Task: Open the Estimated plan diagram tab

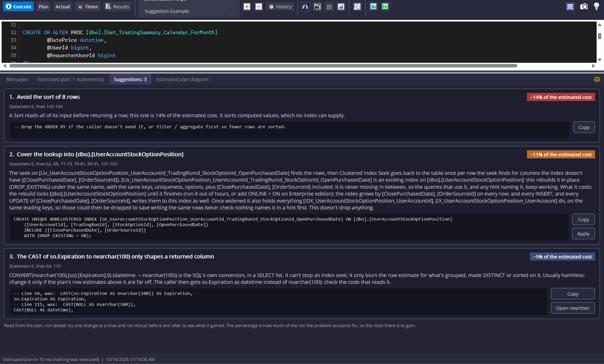Action: [x=182, y=79]
